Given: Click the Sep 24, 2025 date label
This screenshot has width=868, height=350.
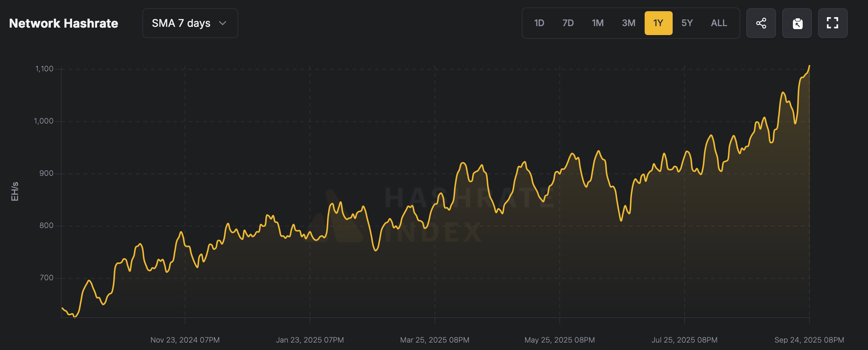Looking at the screenshot, I should click(x=809, y=340).
